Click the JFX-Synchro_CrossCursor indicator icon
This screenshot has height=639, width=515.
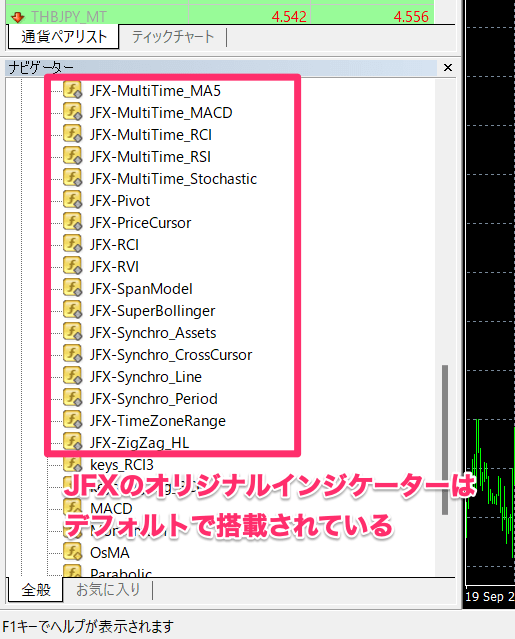tap(73, 354)
